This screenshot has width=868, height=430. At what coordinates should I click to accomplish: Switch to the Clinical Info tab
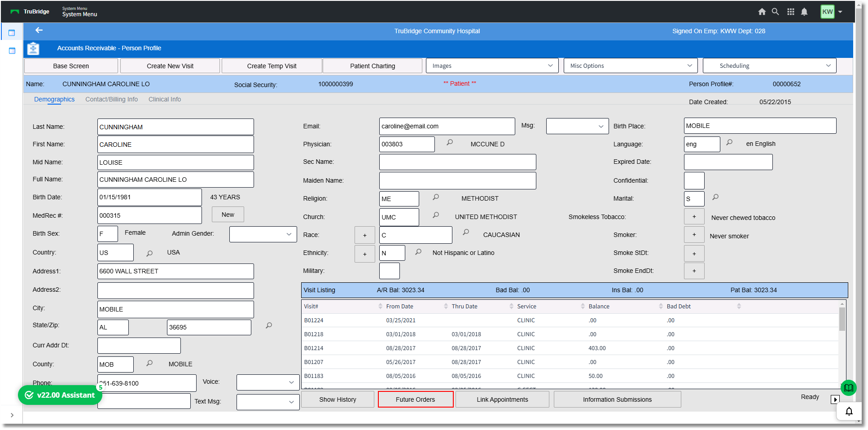165,99
